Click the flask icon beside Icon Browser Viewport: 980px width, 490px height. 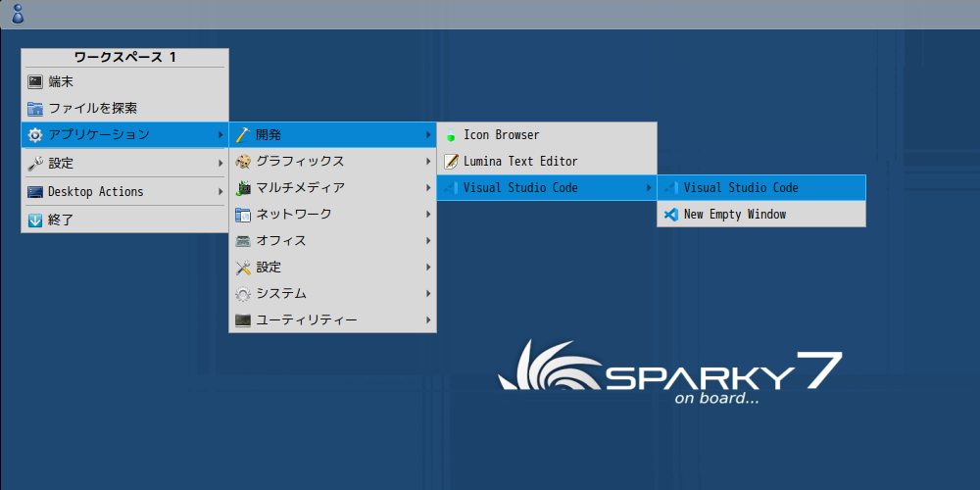(x=451, y=134)
